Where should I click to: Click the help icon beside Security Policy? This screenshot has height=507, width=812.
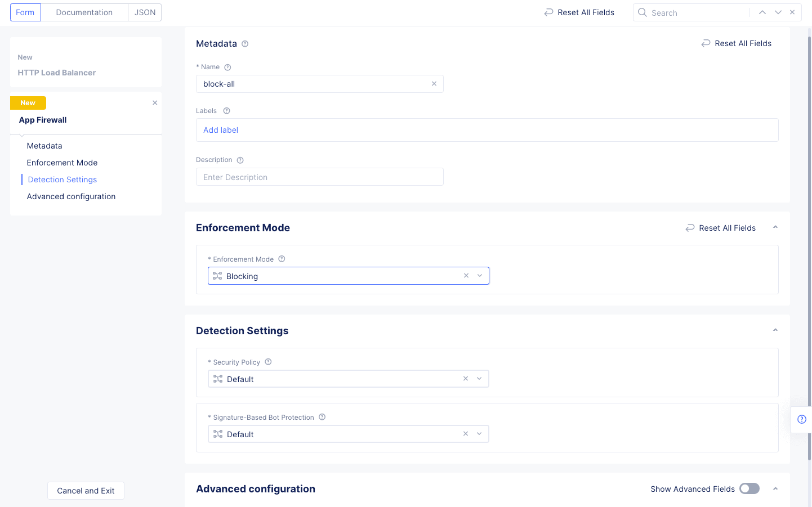tap(268, 362)
